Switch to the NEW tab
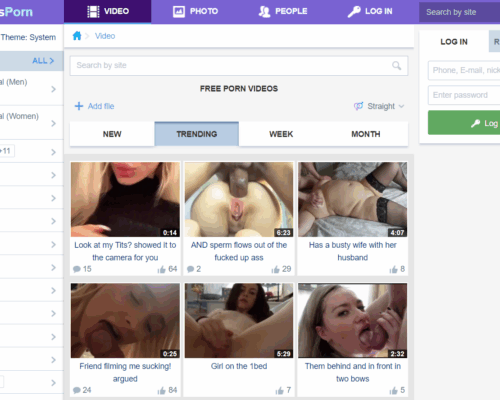500x400 pixels. click(x=112, y=134)
